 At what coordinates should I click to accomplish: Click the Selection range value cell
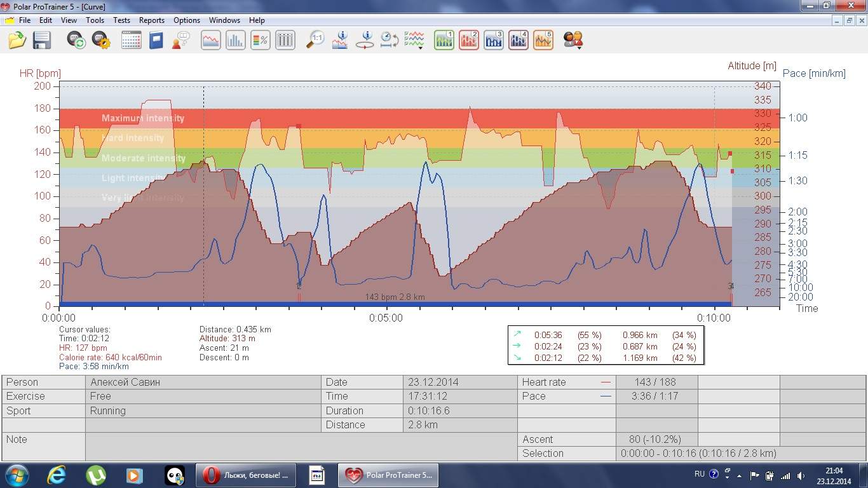741,453
